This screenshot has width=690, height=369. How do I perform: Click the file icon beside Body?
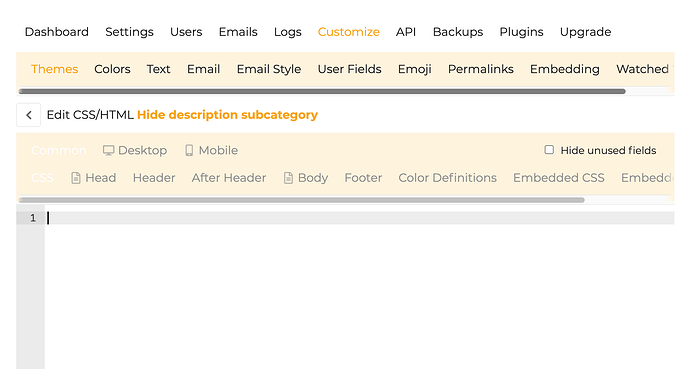pos(288,178)
